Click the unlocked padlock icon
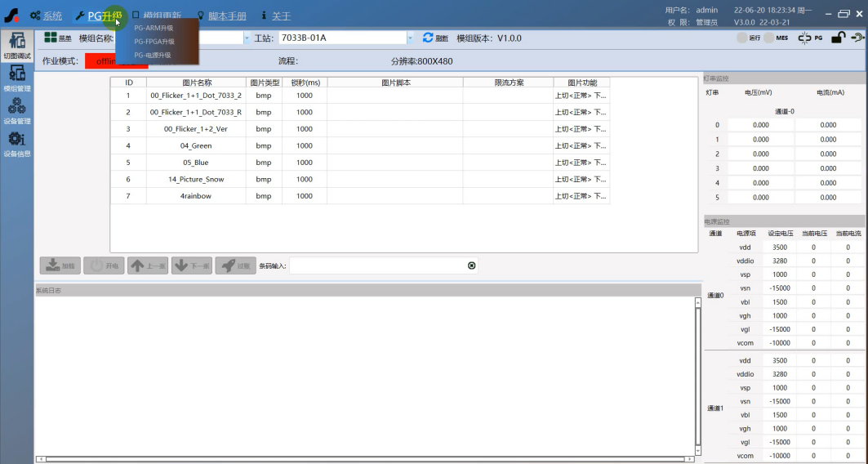The height and width of the screenshot is (464, 868). (838, 38)
